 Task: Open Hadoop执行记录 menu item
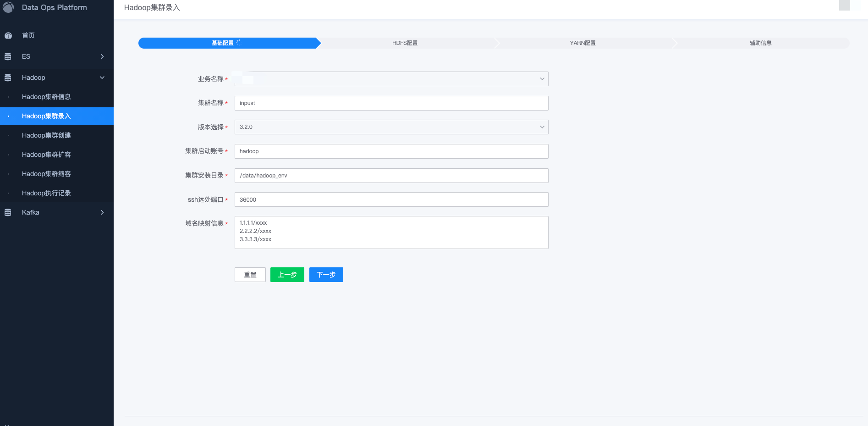[57, 193]
